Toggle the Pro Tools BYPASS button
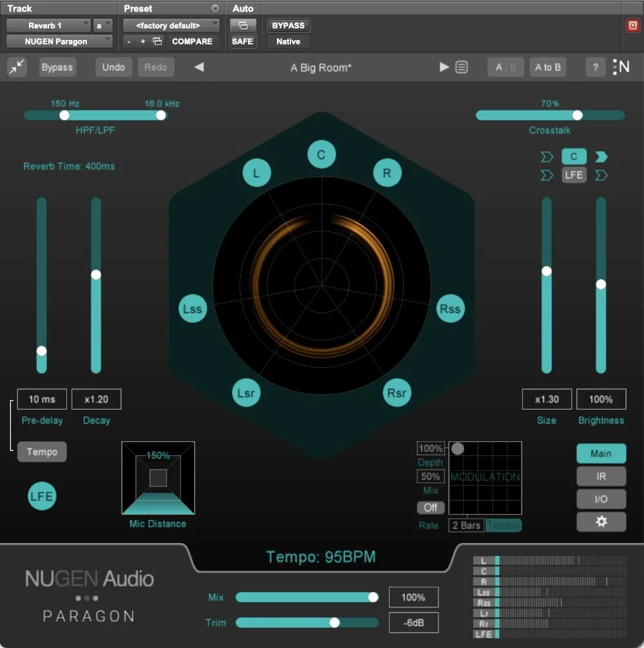Image resolution: width=644 pixels, height=648 pixels. point(289,25)
